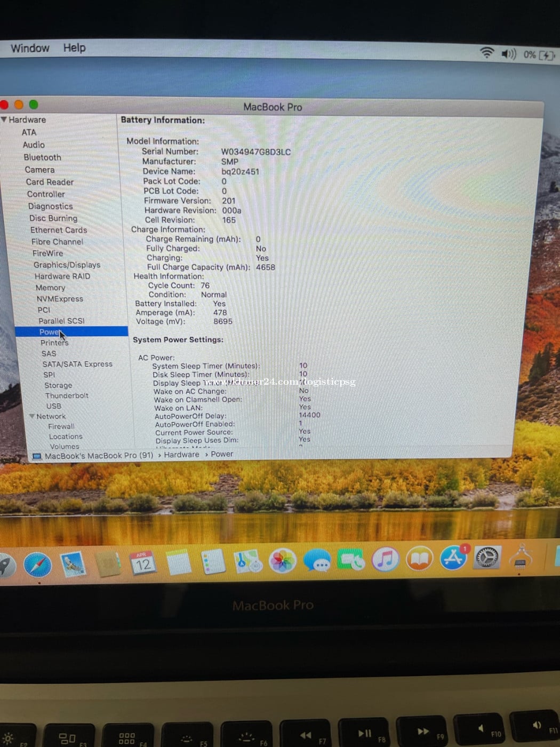Image resolution: width=560 pixels, height=747 pixels.
Task: Select Memory in the hardware list
Action: point(50,288)
